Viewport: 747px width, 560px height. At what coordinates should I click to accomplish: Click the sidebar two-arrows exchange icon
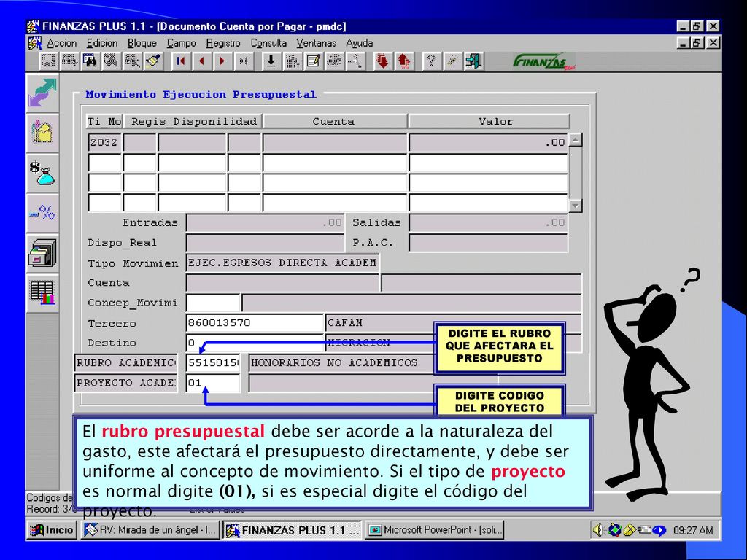(x=42, y=93)
